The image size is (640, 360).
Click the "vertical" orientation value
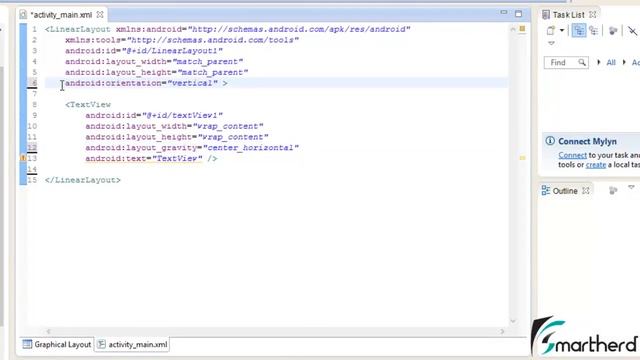point(192,83)
